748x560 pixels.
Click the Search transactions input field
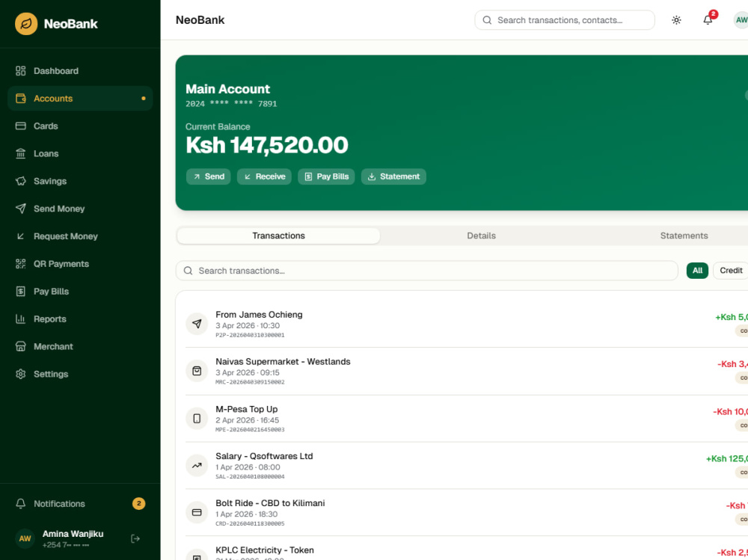[x=427, y=271]
